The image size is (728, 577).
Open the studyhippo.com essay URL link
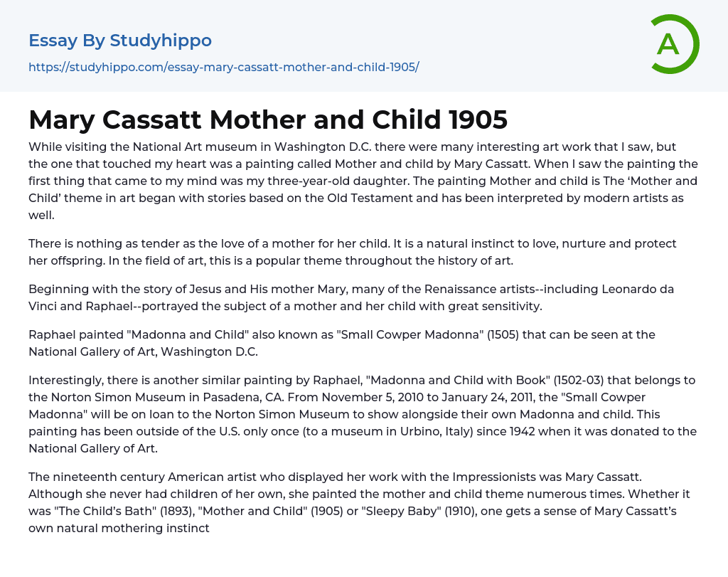coord(223,67)
